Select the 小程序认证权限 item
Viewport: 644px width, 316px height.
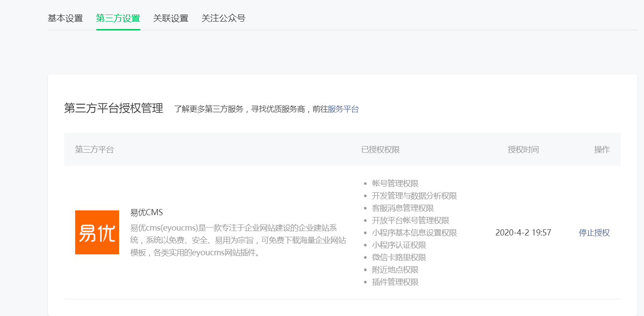tap(399, 245)
